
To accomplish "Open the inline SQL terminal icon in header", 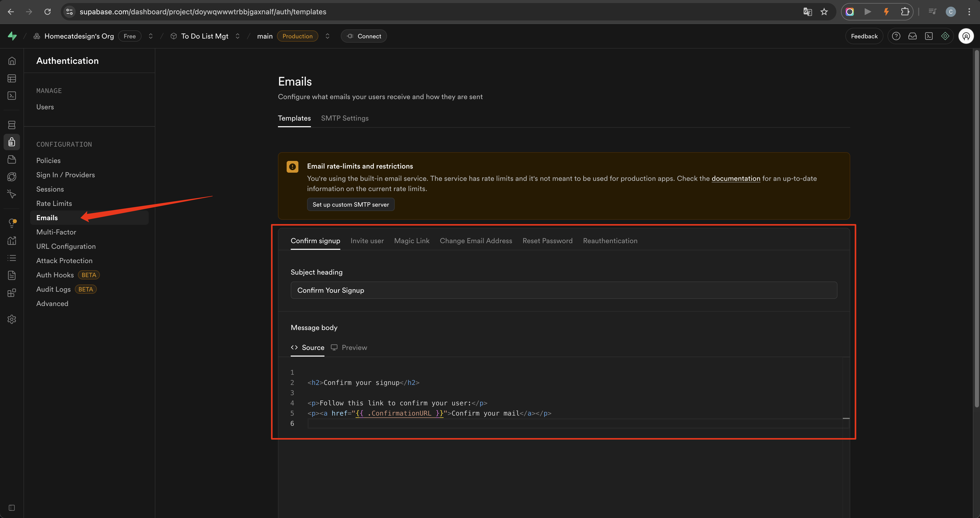I will [x=929, y=36].
